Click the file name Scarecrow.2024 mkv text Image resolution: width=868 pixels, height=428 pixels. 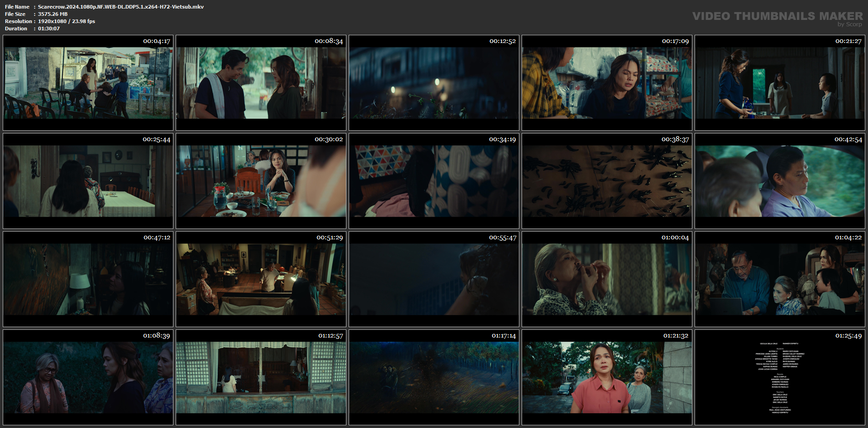point(121,7)
